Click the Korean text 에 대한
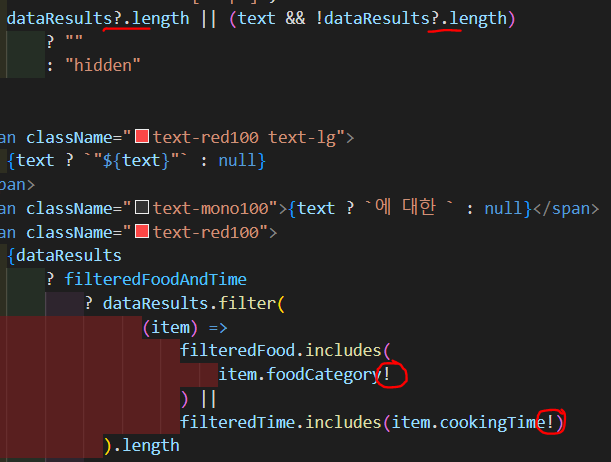The width and height of the screenshot is (611, 462). (x=406, y=207)
